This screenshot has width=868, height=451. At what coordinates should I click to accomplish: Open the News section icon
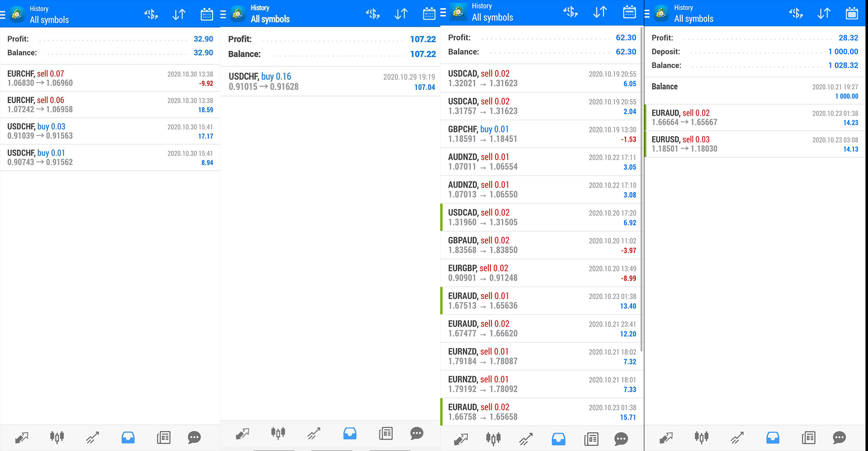point(163,438)
